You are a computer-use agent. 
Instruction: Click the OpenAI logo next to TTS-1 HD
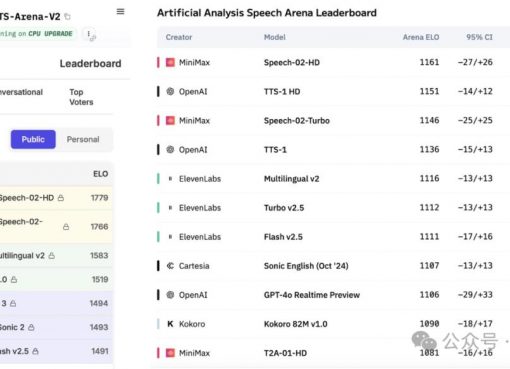(170, 91)
